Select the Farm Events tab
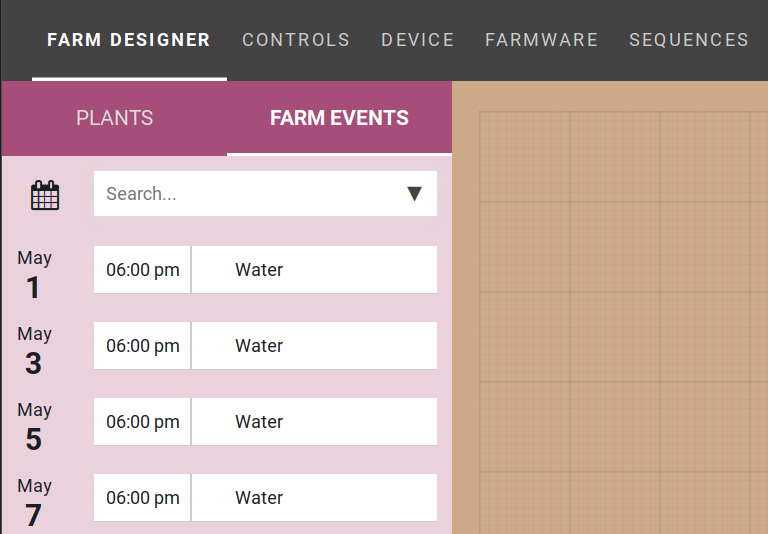 339,118
